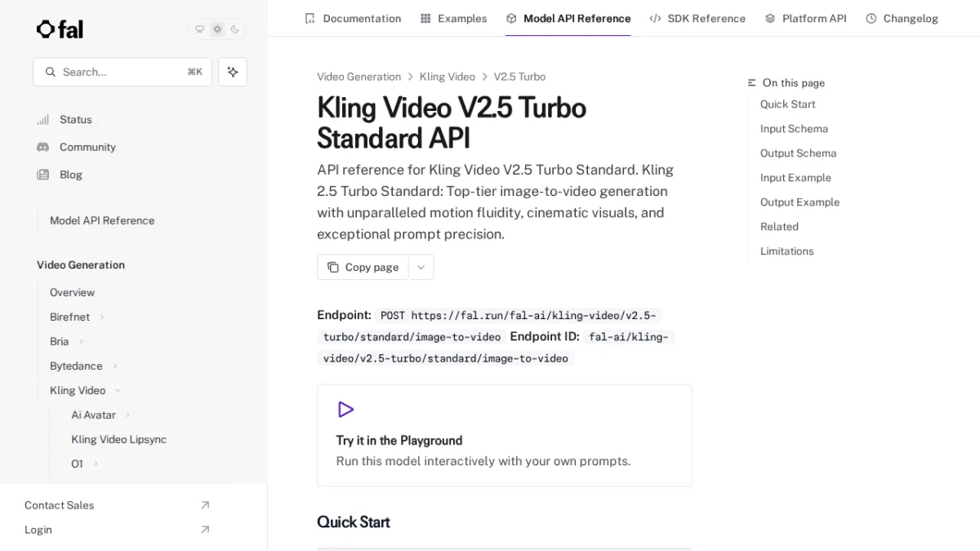Jump to Quick Start in page outline
This screenshot has width=980, height=551.
pyautogui.click(x=787, y=104)
